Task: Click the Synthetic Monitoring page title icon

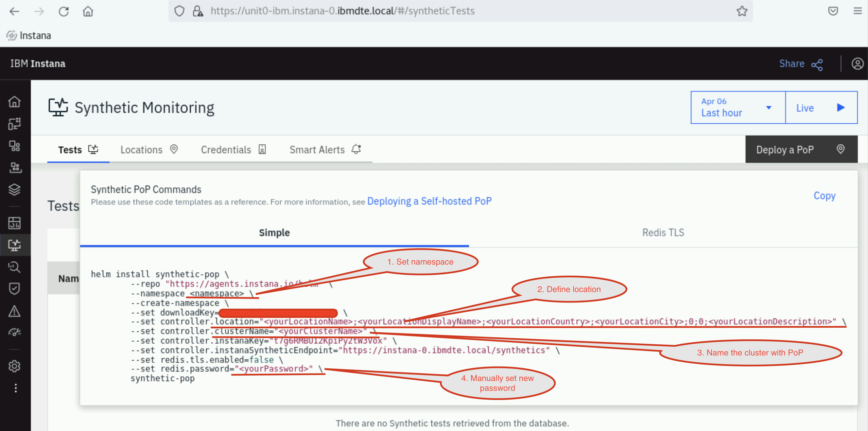Action: pyautogui.click(x=58, y=107)
